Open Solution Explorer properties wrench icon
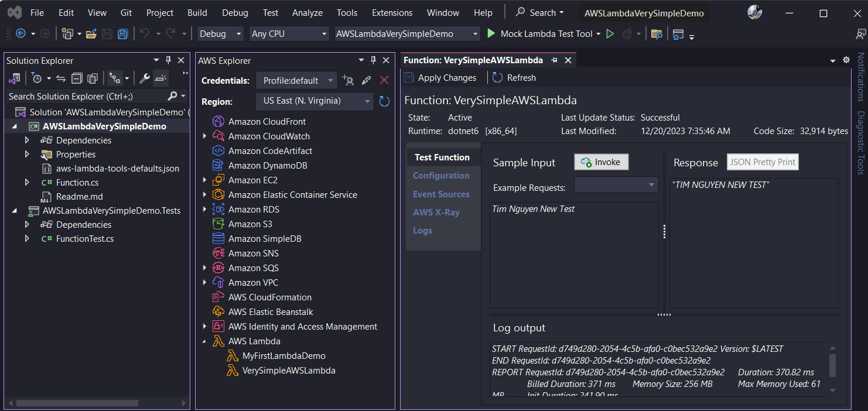 145,78
